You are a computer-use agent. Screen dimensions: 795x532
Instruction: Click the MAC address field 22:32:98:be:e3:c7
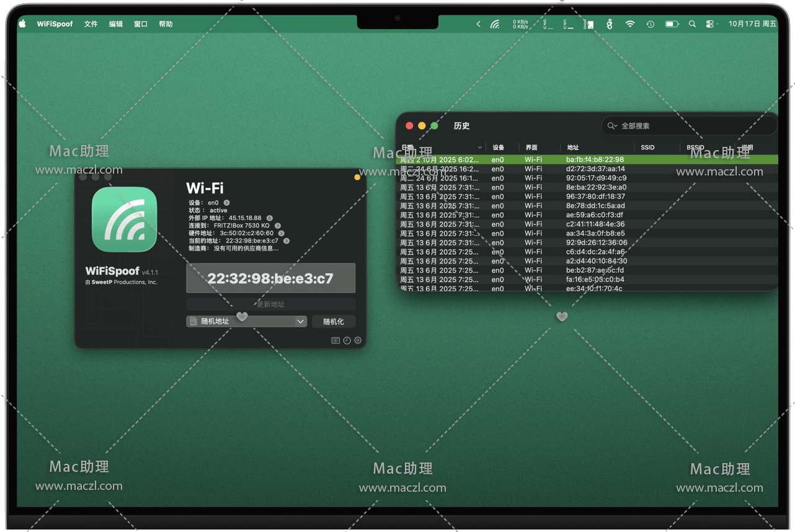click(270, 278)
